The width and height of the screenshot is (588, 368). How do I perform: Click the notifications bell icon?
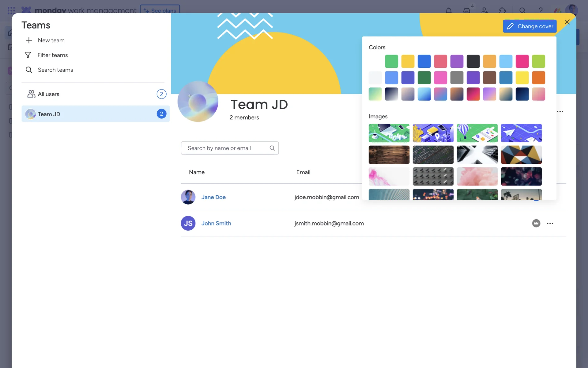[x=449, y=10]
